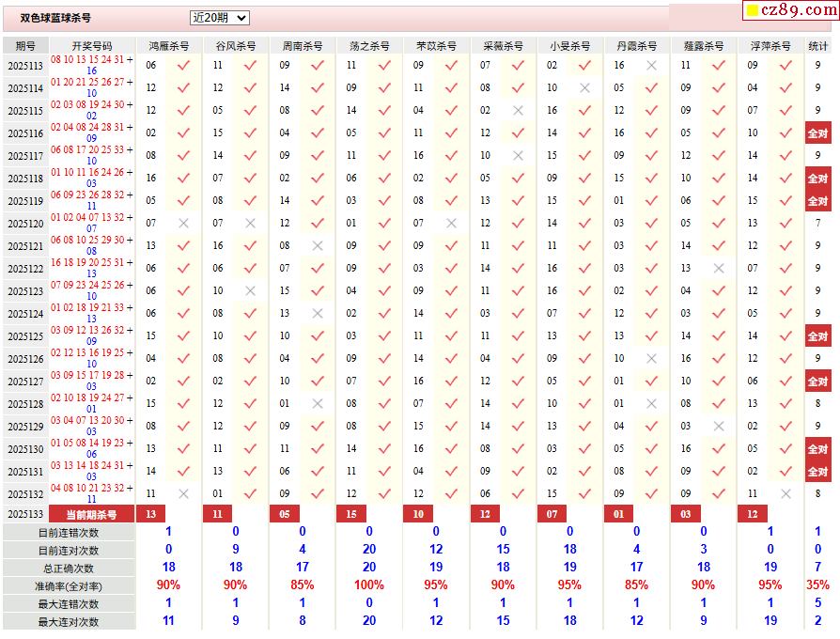Click the gray cross in 丹霞杀号 row 2025113
This screenshot has height=639, width=840.
[651, 66]
